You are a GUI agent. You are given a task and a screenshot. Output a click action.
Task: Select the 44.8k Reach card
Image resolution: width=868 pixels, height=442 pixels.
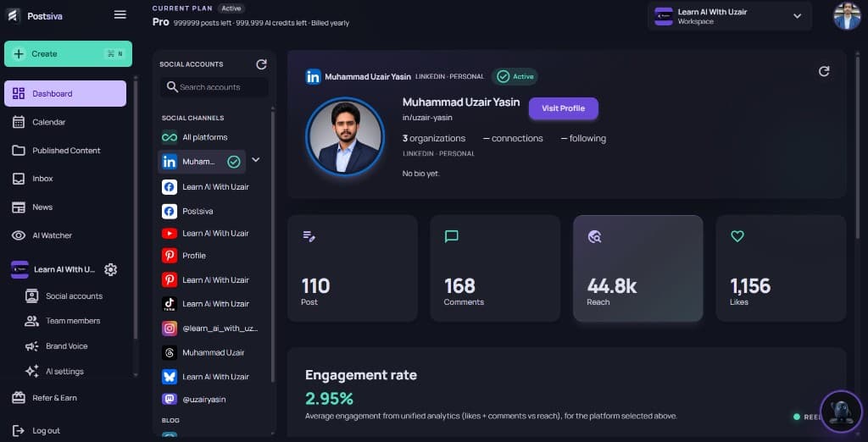click(637, 268)
